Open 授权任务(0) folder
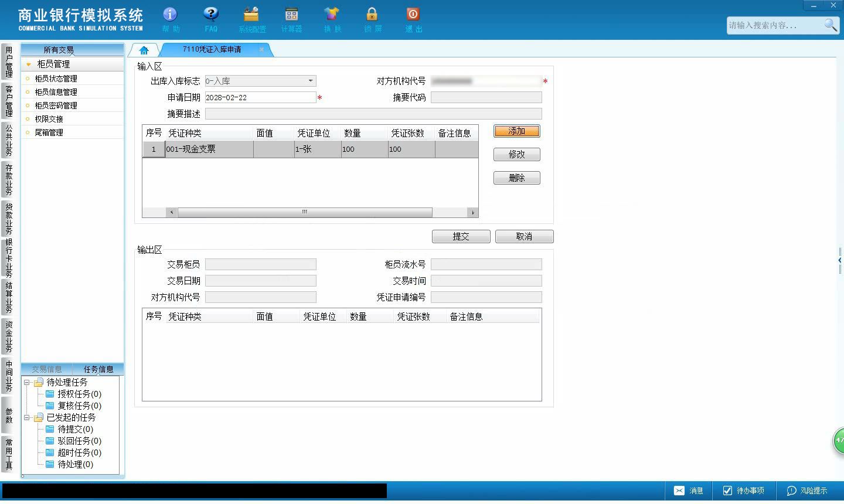The width and height of the screenshot is (844, 504). coord(73,394)
